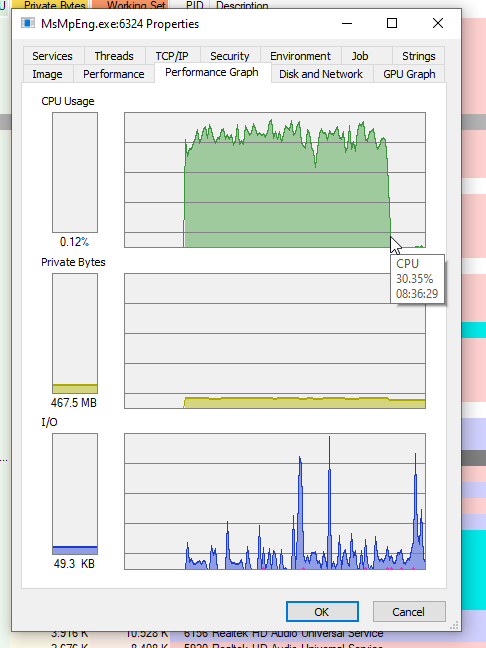Maximize the Properties window
486x648 pixels.
coord(392,24)
